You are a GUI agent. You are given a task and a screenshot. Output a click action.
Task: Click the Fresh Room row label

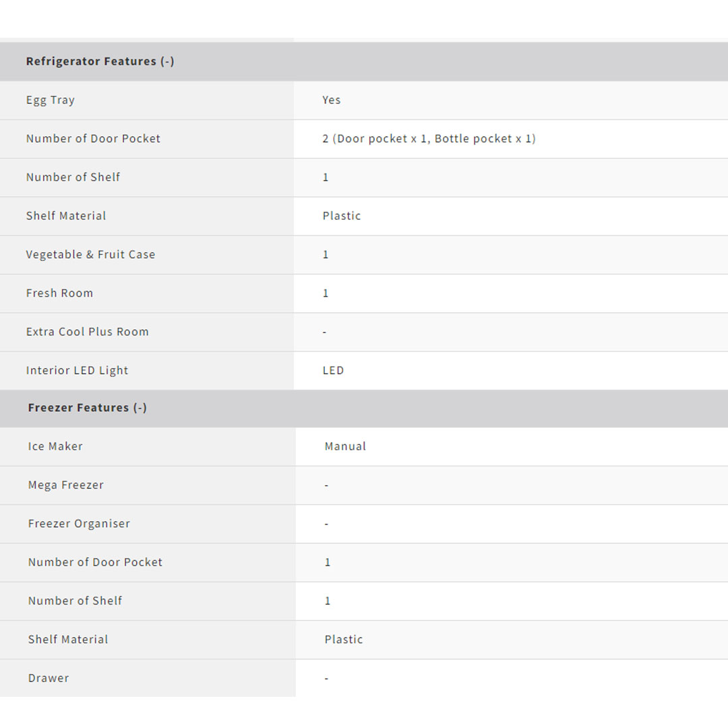[59, 293]
